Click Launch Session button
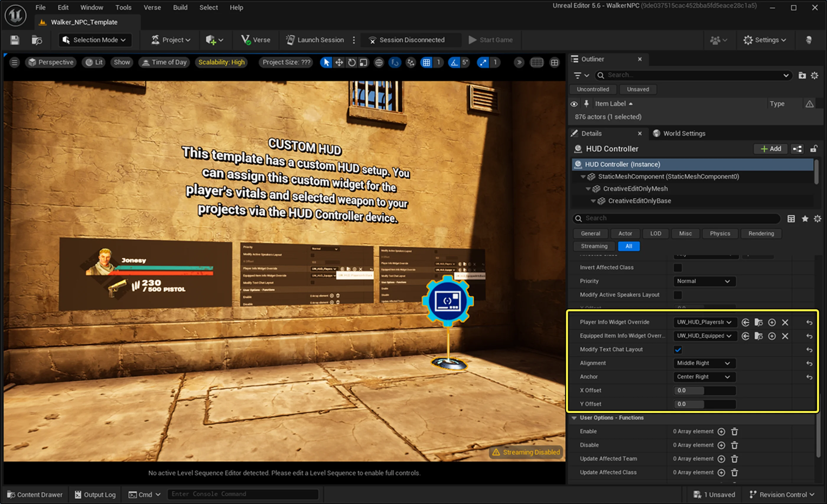Viewport: 827px width, 504px height. click(315, 40)
